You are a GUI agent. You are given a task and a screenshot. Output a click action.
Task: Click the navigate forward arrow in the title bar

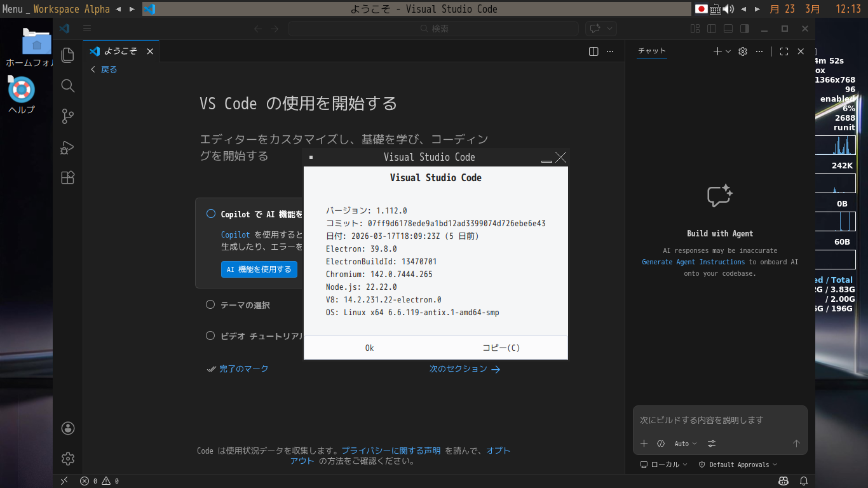coord(275,29)
